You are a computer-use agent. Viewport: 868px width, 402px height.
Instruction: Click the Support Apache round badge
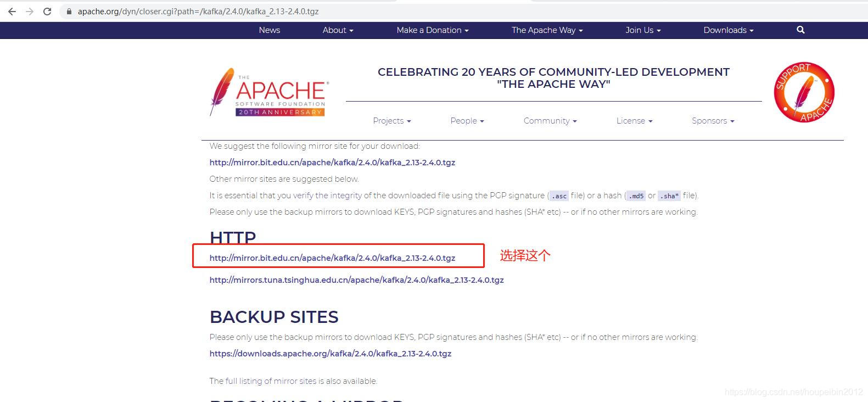coord(804,92)
